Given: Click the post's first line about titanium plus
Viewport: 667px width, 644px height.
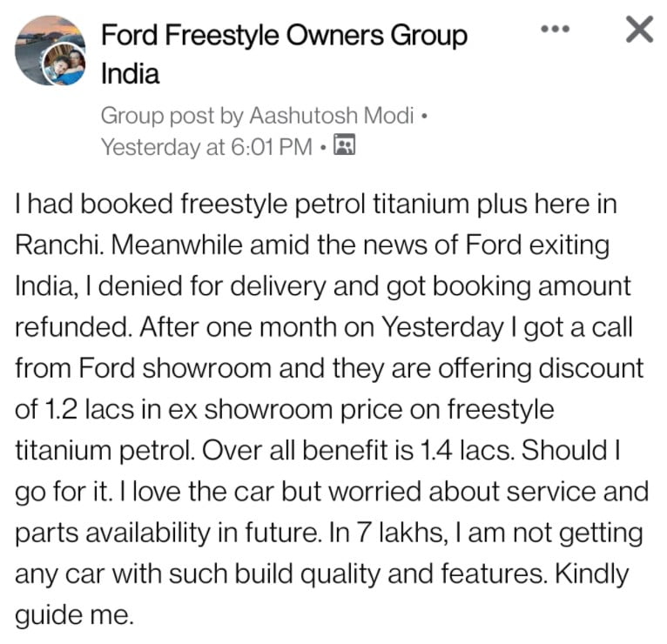Looking at the screenshot, I should (315, 204).
